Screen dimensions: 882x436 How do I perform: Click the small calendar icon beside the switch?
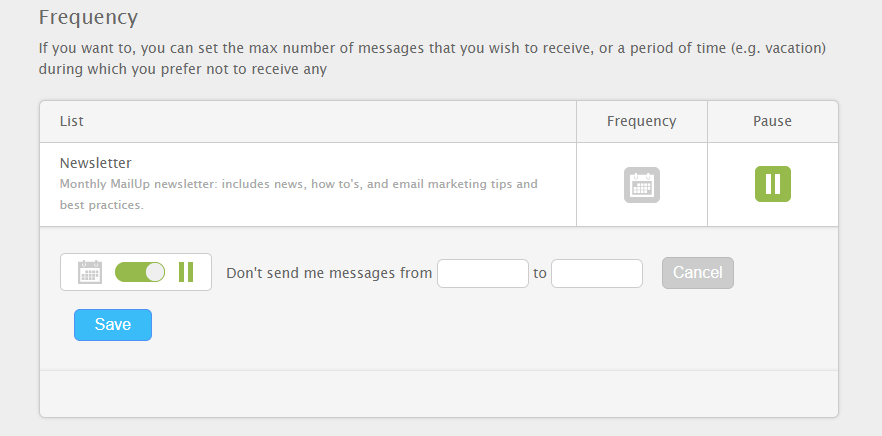coord(90,272)
